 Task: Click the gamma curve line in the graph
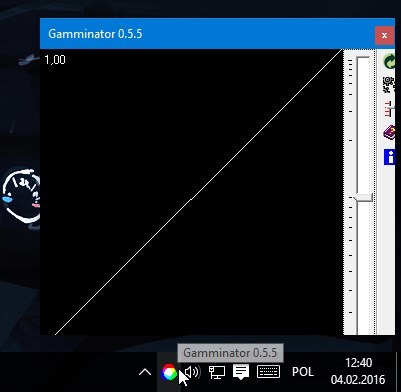(x=198, y=192)
